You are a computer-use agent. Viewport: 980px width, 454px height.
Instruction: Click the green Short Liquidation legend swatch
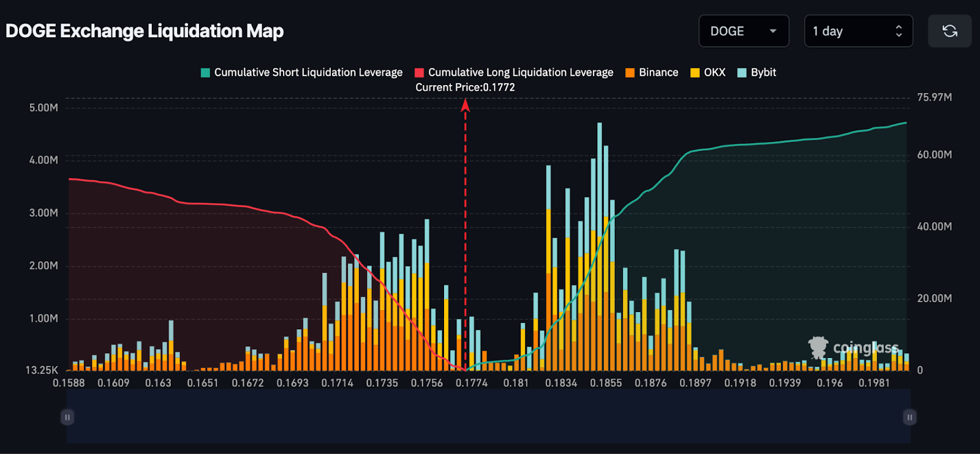[x=206, y=73]
